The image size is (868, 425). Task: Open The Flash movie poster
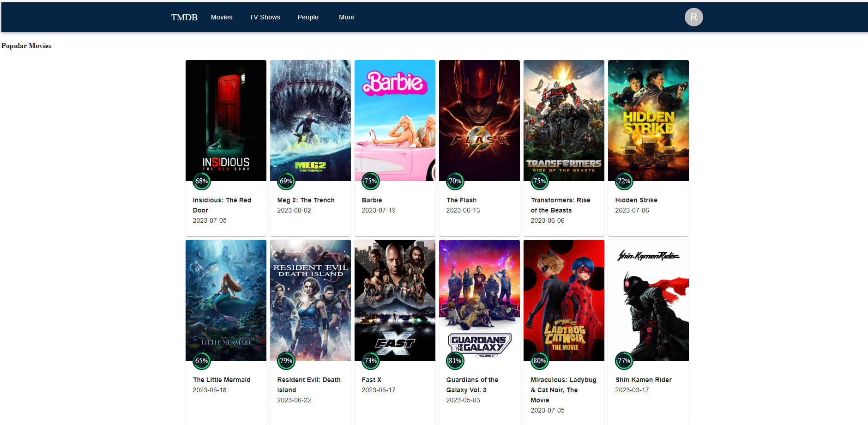tap(479, 121)
